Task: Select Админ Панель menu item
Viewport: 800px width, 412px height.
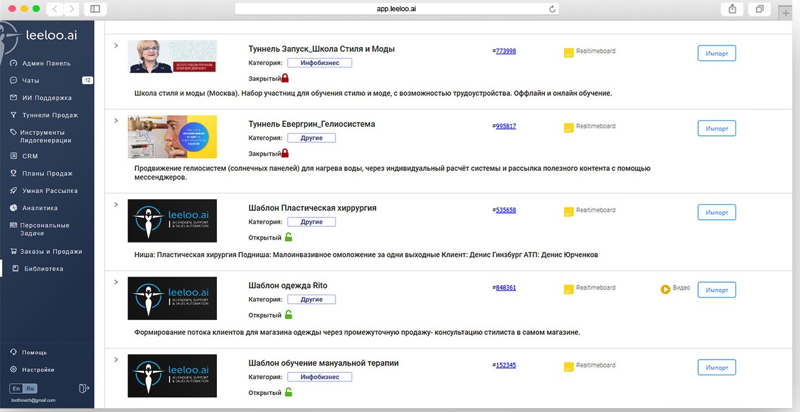Action: point(46,62)
